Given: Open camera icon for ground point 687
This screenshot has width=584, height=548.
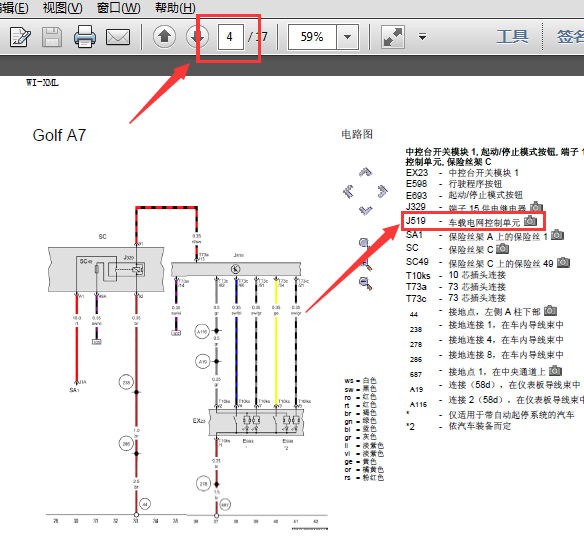Looking at the screenshot, I should (555, 370).
